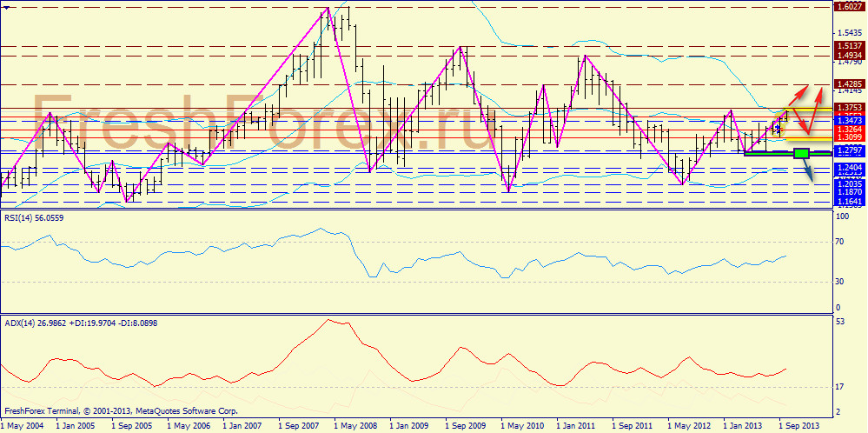Click the 70 level on RSI scale

pyautogui.click(x=840, y=242)
